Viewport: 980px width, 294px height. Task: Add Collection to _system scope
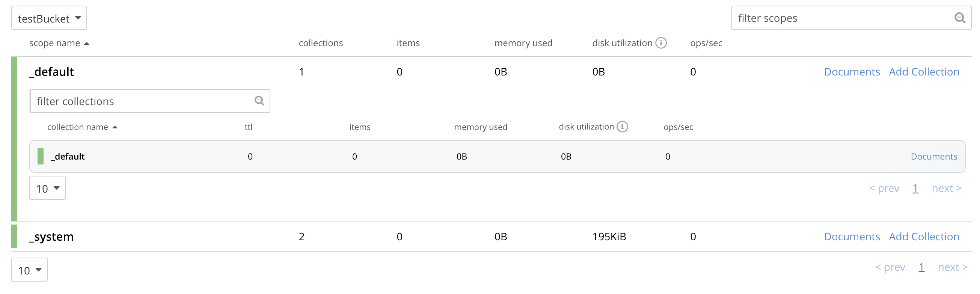pos(924,237)
